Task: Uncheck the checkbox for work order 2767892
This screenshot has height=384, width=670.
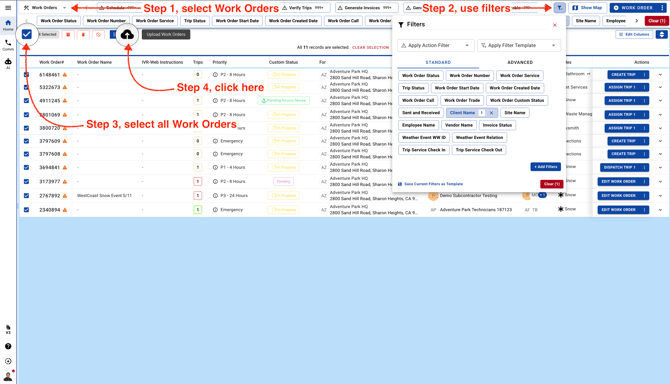Action: [26, 196]
